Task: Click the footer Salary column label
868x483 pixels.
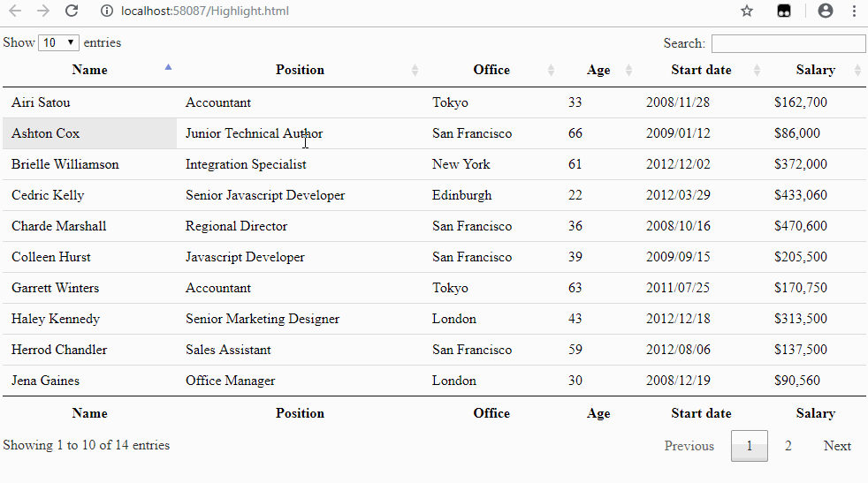Action: (x=816, y=413)
